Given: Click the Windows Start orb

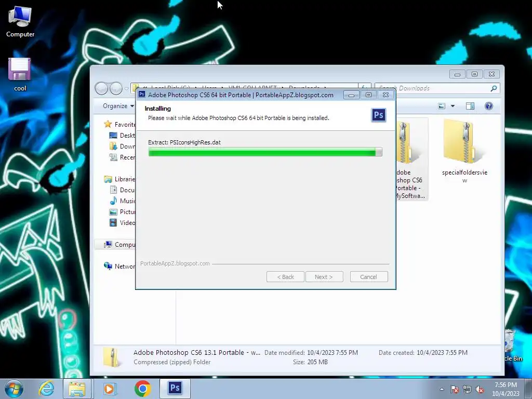Looking at the screenshot, I should pyautogui.click(x=14, y=389).
